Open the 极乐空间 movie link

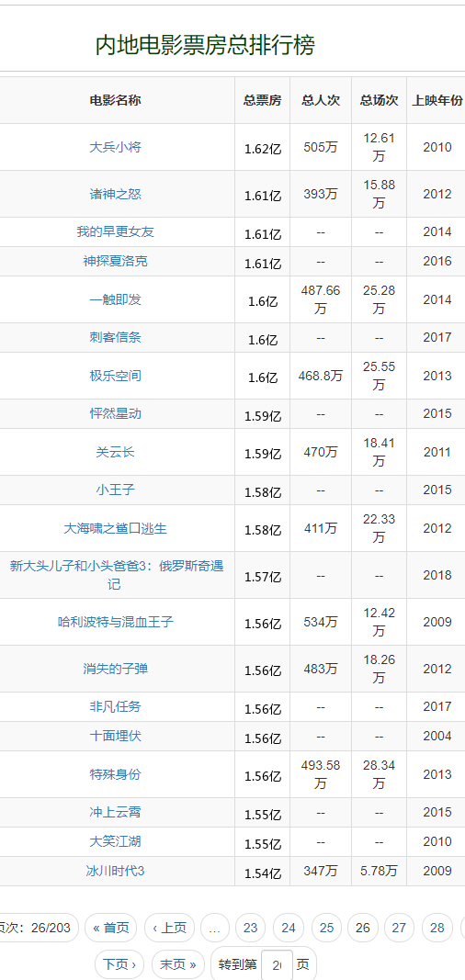[116, 376]
